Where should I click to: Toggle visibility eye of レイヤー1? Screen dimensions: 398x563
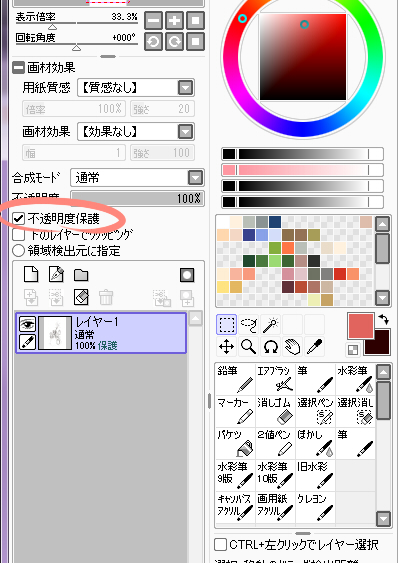click(28, 324)
